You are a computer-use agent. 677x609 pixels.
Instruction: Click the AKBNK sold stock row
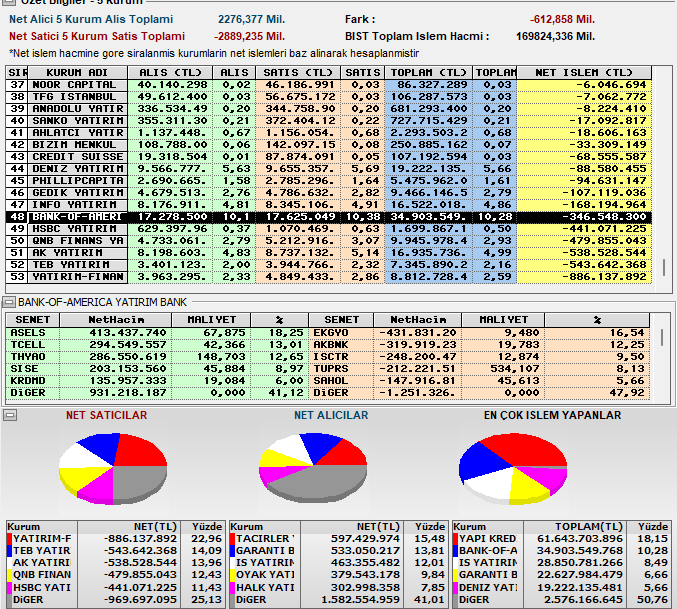479,345
